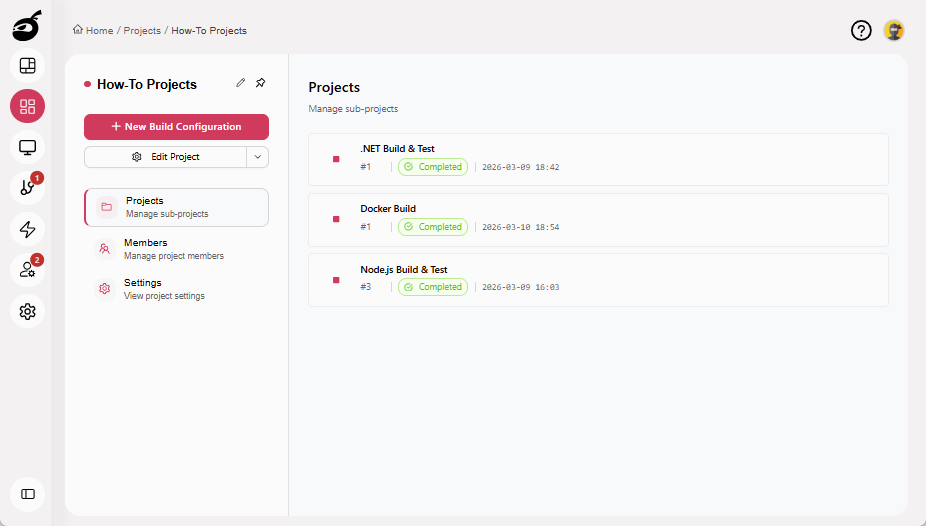Open the Docker Build configuration
This screenshot has width=926, height=526.
click(x=598, y=220)
